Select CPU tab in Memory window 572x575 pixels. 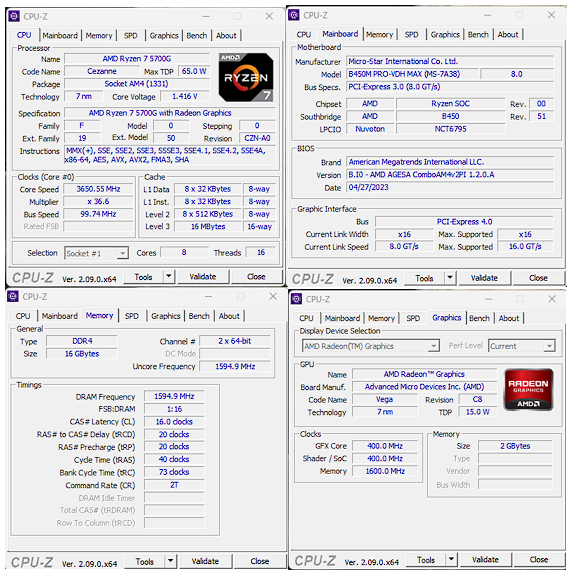tap(23, 316)
